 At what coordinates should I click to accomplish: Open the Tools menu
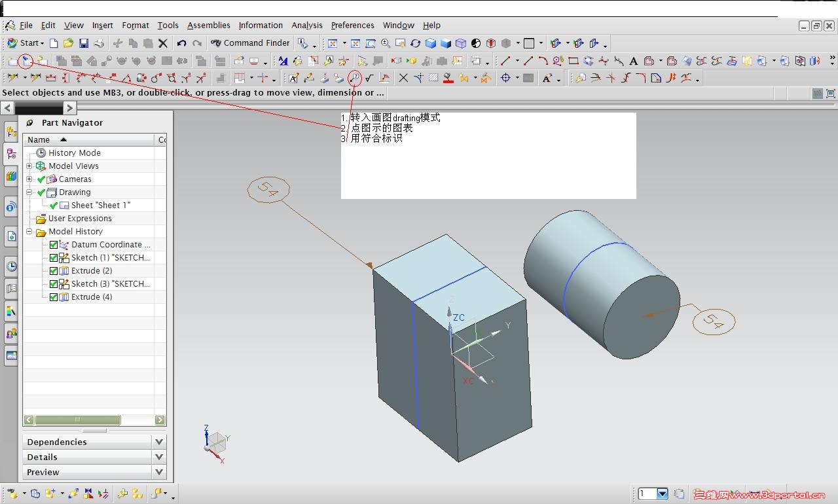tap(168, 26)
